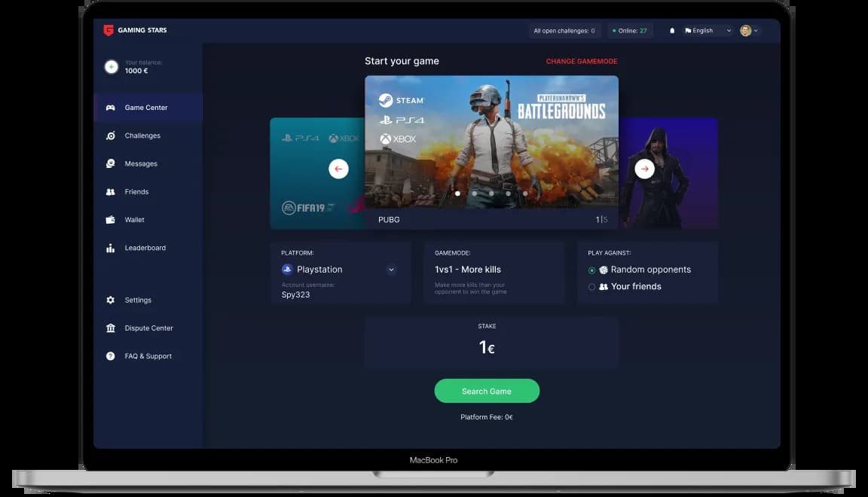The image size is (868, 497).
Task: View the Leaderboard page
Action: pos(145,248)
